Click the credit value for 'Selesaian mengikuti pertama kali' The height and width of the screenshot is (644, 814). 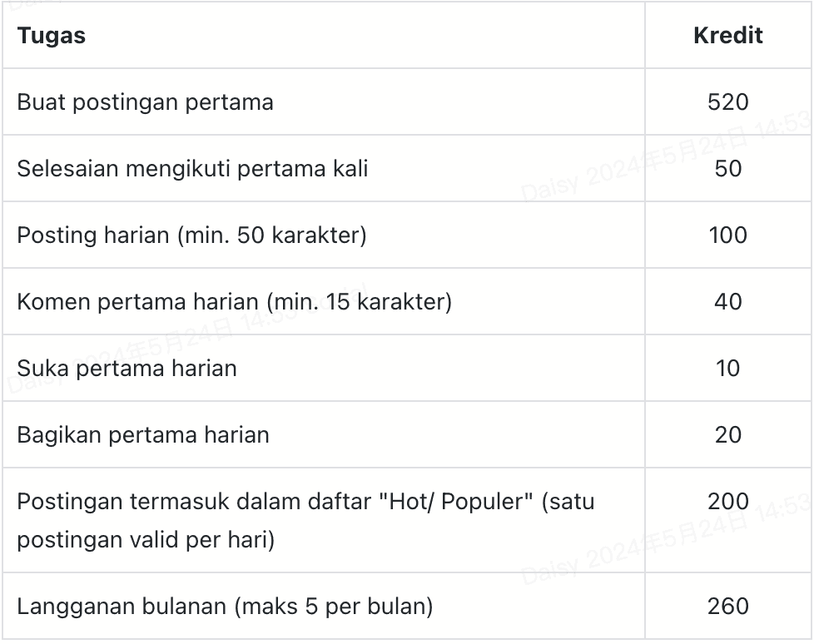pos(727,169)
